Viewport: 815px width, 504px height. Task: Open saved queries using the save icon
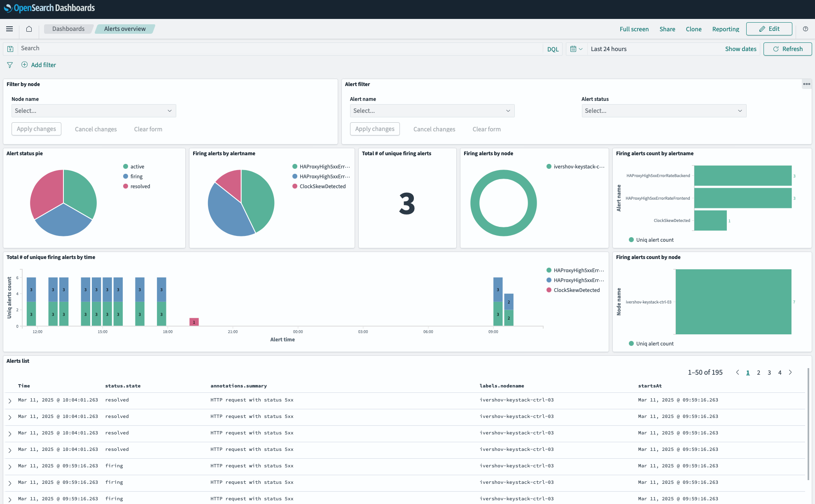(10, 49)
